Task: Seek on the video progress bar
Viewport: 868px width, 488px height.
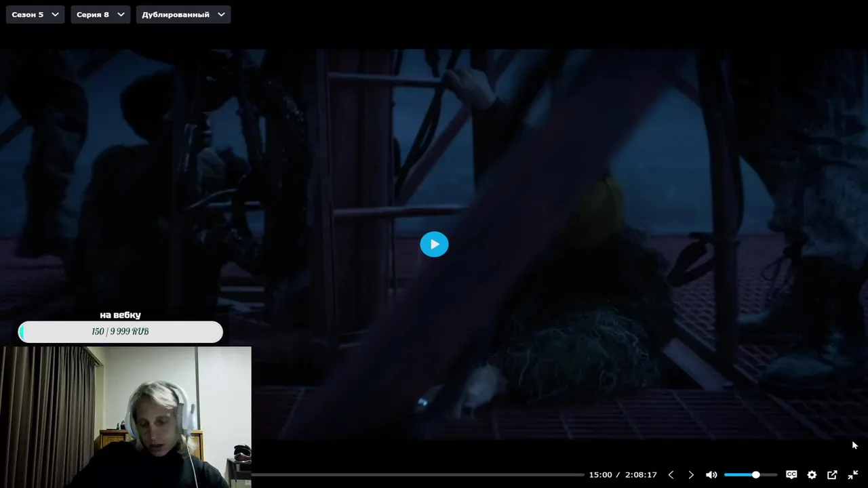Action: 418,475
